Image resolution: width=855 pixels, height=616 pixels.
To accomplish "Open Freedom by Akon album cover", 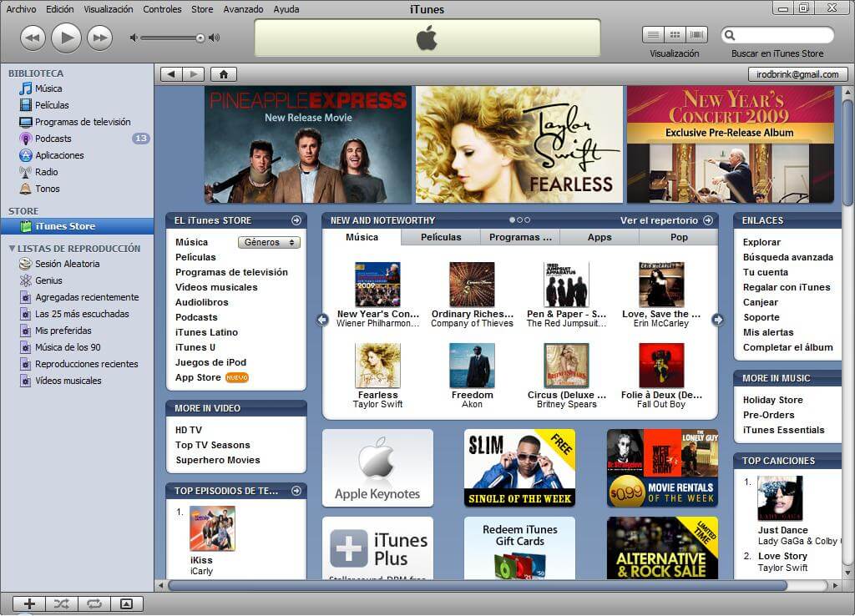I will pos(472,366).
